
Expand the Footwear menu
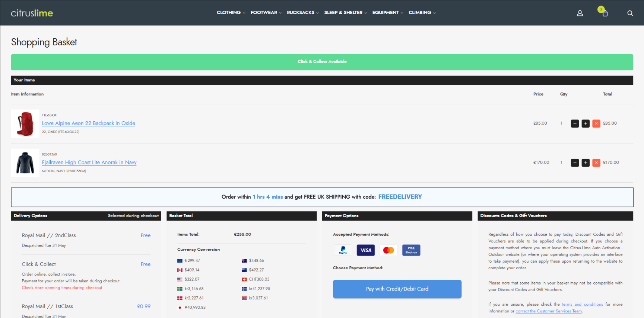pos(266,13)
